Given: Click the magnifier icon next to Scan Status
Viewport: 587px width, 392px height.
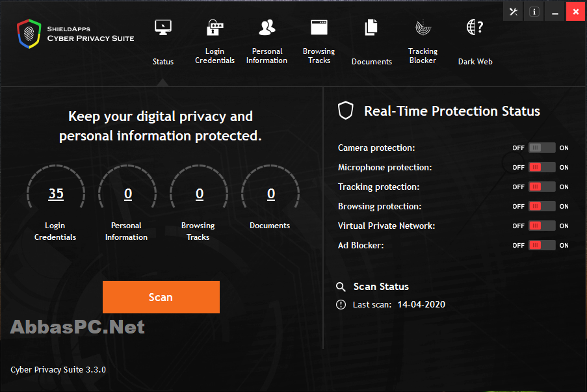Looking at the screenshot, I should pyautogui.click(x=341, y=287).
